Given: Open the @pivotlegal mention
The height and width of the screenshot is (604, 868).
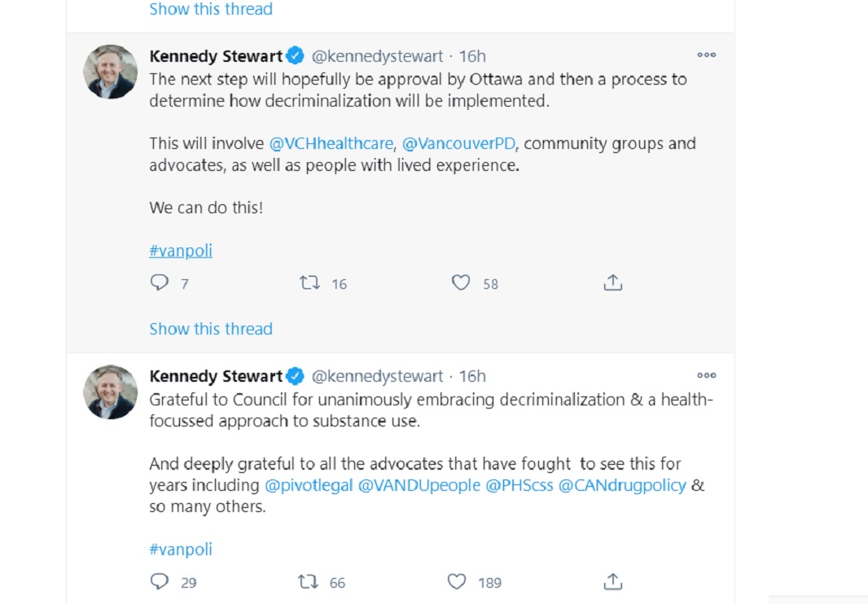Looking at the screenshot, I should 309,485.
